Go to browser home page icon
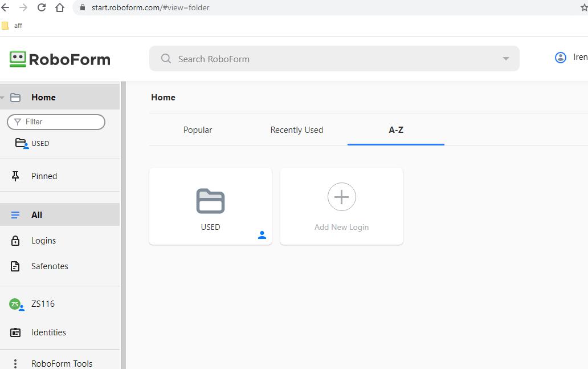The width and height of the screenshot is (588, 369). tap(60, 7)
